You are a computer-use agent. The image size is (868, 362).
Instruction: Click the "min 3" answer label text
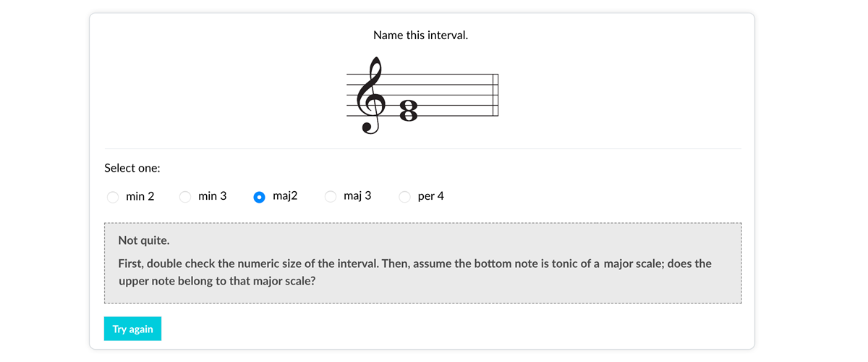212,196
